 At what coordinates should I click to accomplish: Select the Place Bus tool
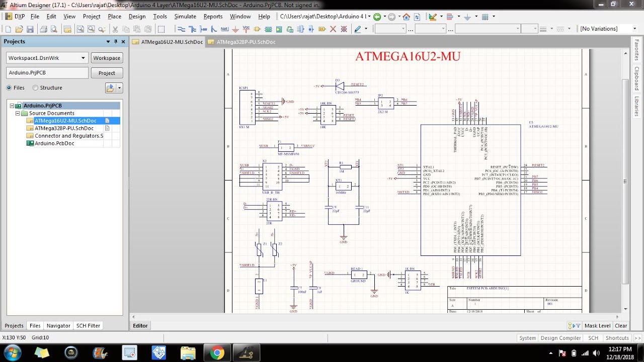point(192,29)
